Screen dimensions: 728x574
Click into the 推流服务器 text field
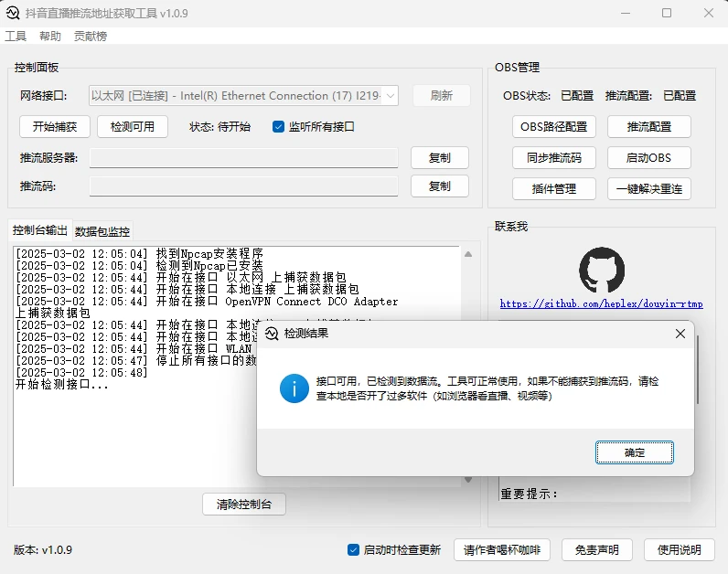click(244, 158)
